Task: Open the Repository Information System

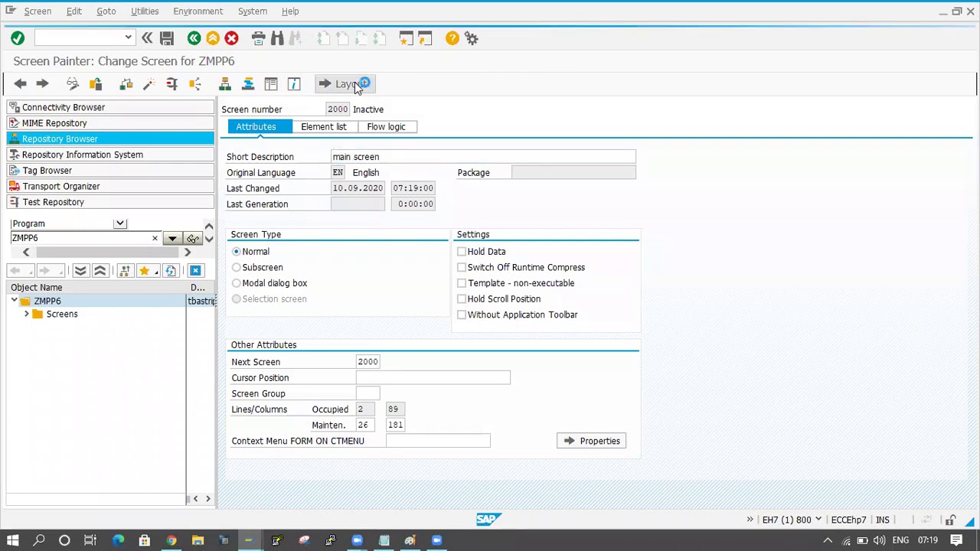Action: coord(111,155)
